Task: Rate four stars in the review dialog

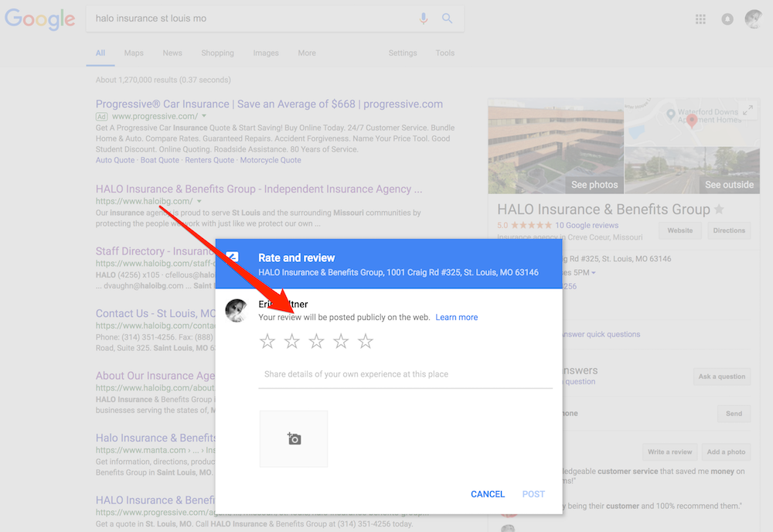Action: [341, 341]
